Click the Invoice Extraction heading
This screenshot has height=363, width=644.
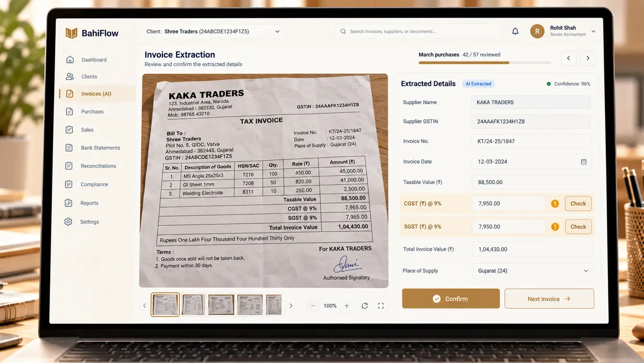coord(180,55)
